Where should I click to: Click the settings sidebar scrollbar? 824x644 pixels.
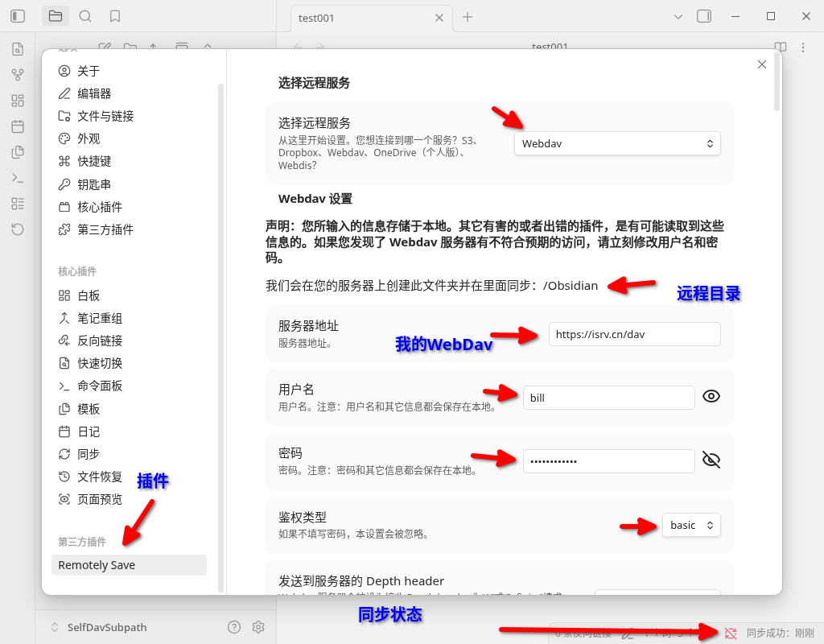click(221, 336)
